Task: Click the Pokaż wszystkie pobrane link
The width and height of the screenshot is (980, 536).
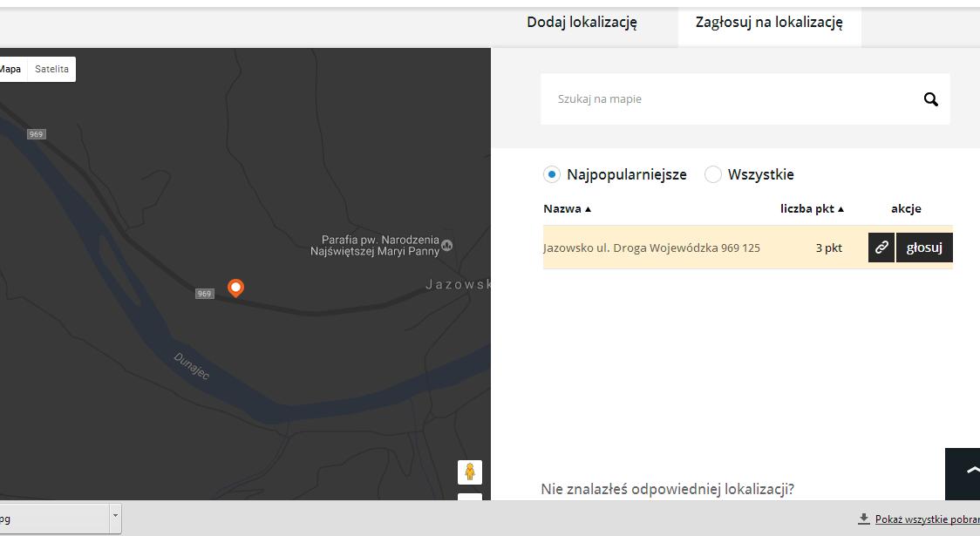Action: click(927, 519)
